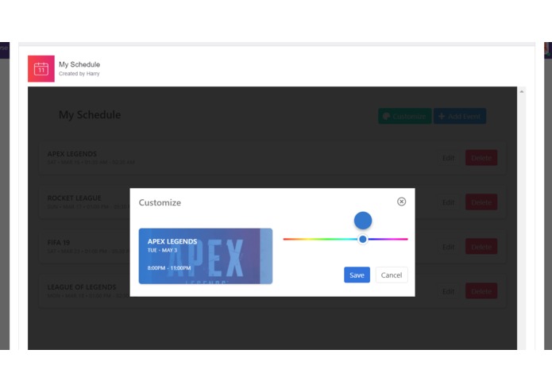
Task: Click the green Customize button
Action: pyautogui.click(x=405, y=116)
